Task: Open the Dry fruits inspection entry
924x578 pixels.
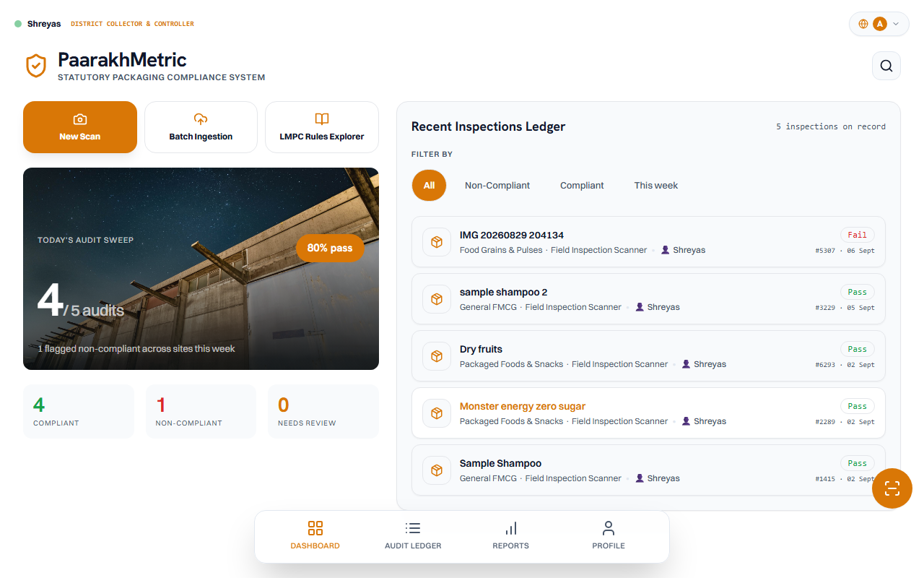Action: 648,356
